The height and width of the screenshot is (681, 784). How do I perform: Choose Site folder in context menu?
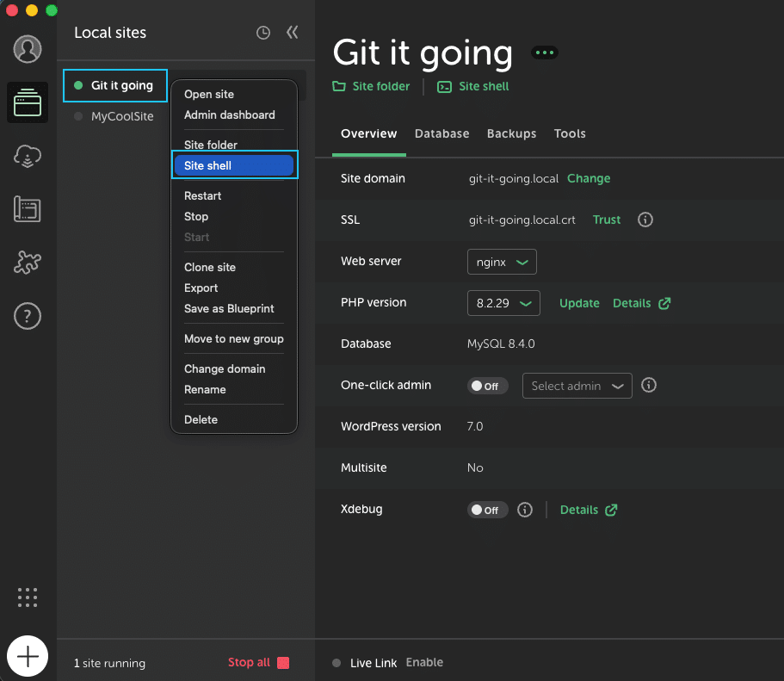coord(211,145)
